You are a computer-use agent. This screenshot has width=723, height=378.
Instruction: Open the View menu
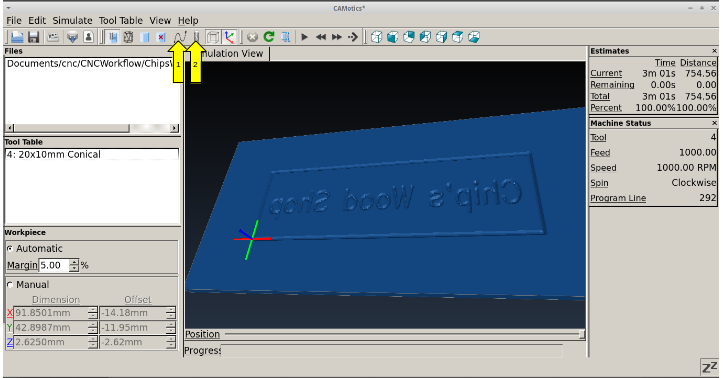point(160,20)
